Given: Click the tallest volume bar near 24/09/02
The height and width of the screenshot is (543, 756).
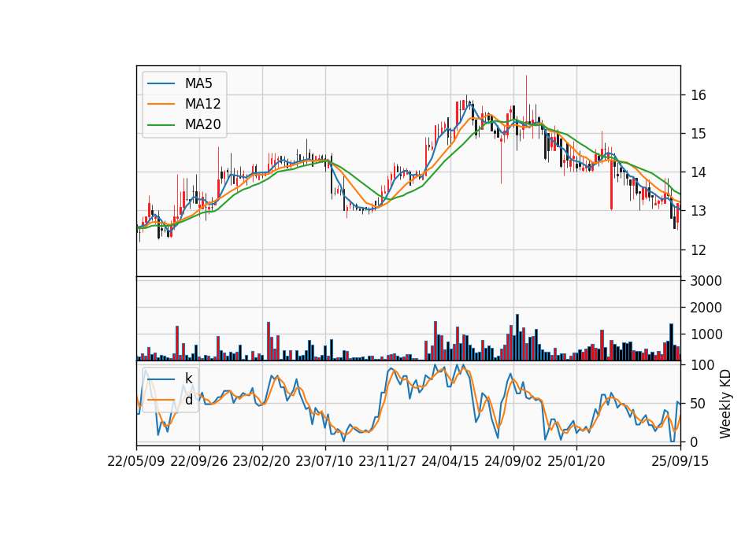Looking at the screenshot, I should tap(517, 338).
